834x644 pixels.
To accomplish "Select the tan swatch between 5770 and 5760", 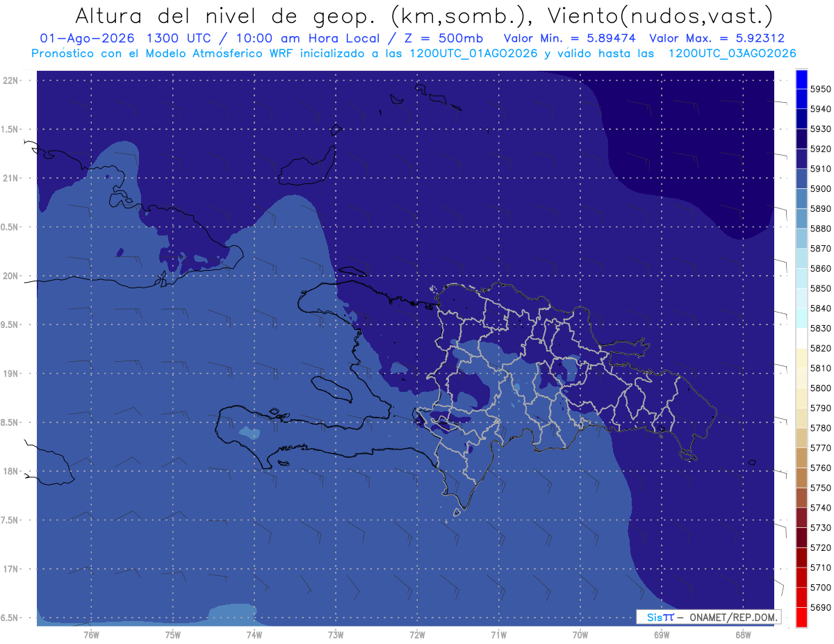I will pyautogui.click(x=801, y=458).
